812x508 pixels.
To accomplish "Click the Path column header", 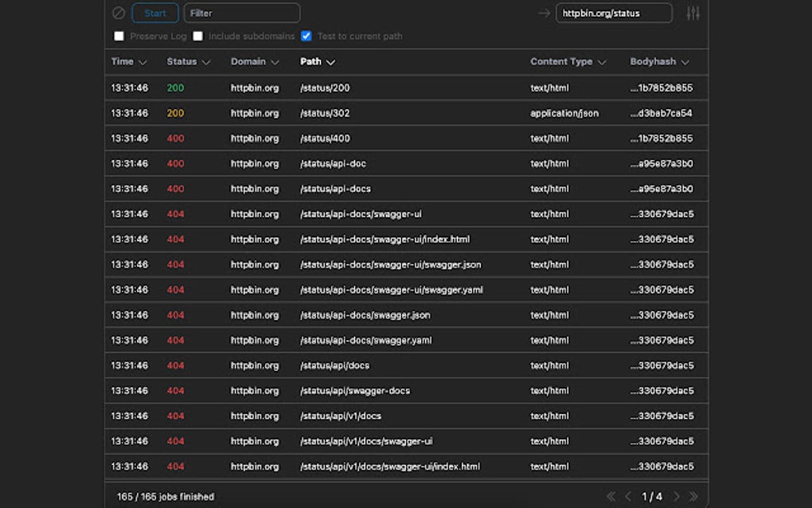I will point(310,62).
